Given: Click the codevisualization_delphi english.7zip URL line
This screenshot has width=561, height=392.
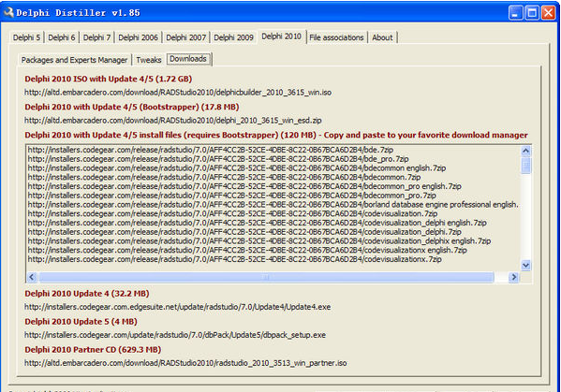Looking at the screenshot, I should tap(257, 223).
